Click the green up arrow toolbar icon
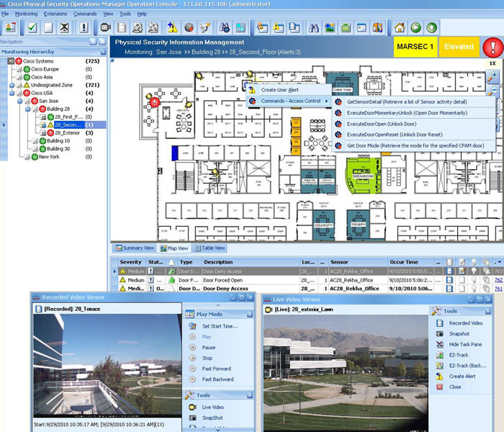 432,27
